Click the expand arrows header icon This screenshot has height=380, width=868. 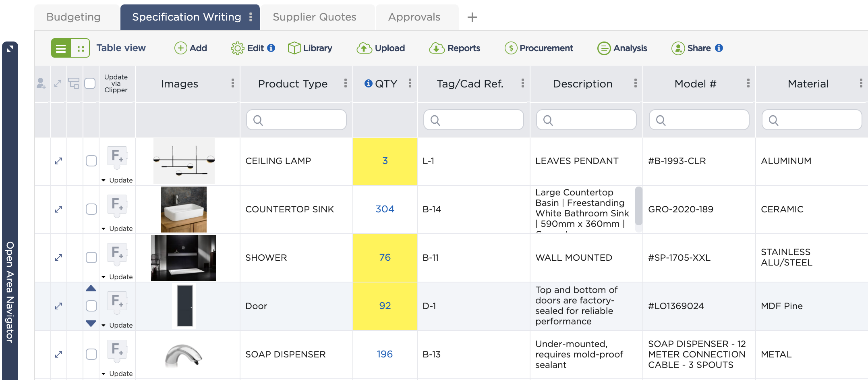(58, 83)
